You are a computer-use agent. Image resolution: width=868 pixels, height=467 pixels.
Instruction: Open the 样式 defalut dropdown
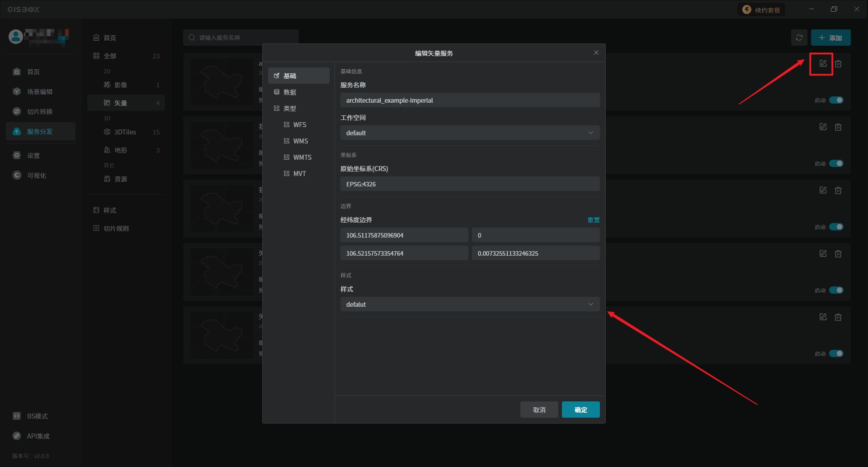click(x=469, y=305)
